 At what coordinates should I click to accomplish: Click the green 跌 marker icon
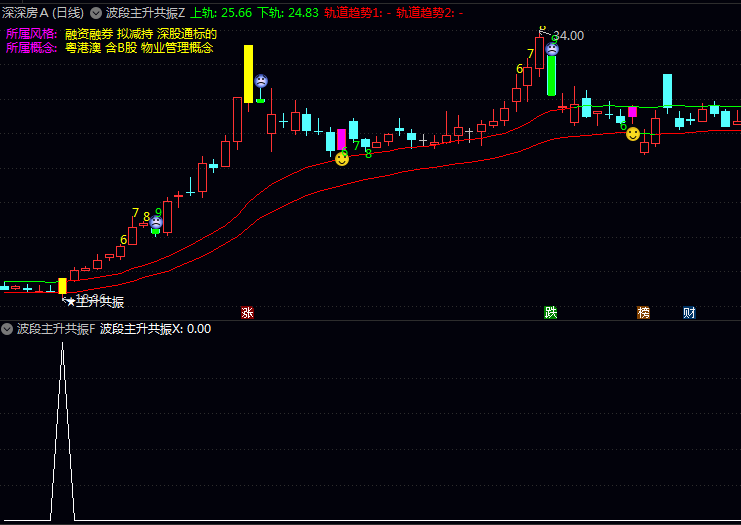click(x=550, y=312)
